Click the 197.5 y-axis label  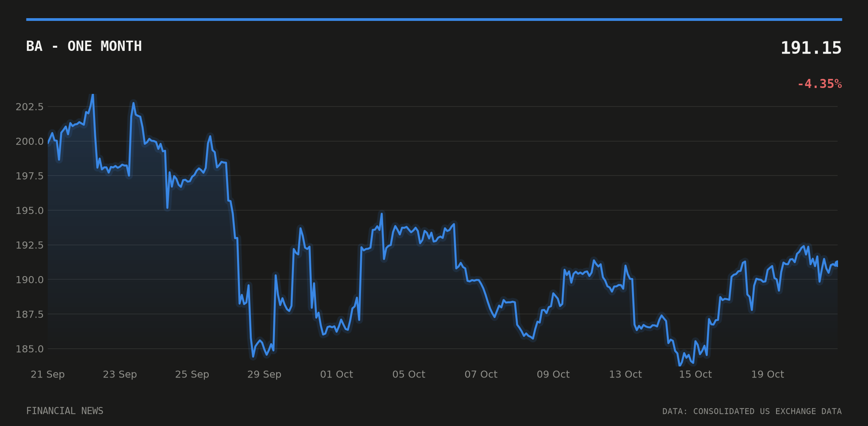pyautogui.click(x=30, y=176)
